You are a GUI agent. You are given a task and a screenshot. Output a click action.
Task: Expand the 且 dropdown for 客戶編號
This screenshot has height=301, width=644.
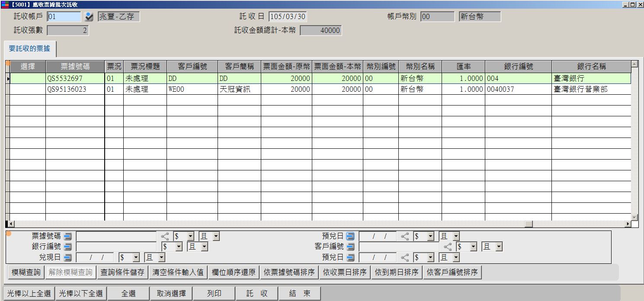point(499,247)
